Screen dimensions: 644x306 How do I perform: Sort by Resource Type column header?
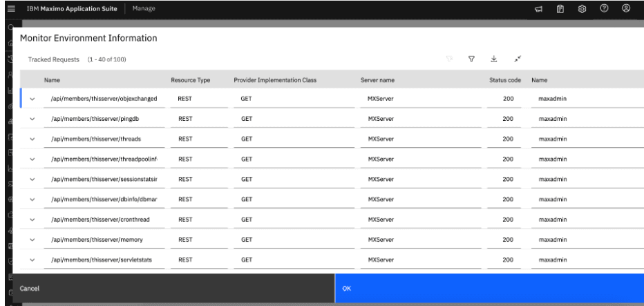(x=191, y=80)
